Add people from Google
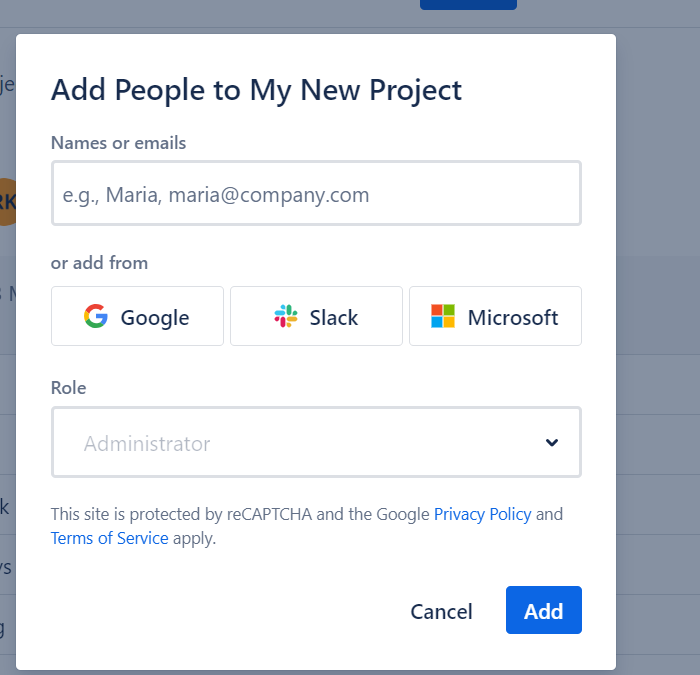The width and height of the screenshot is (700, 675). point(138,317)
